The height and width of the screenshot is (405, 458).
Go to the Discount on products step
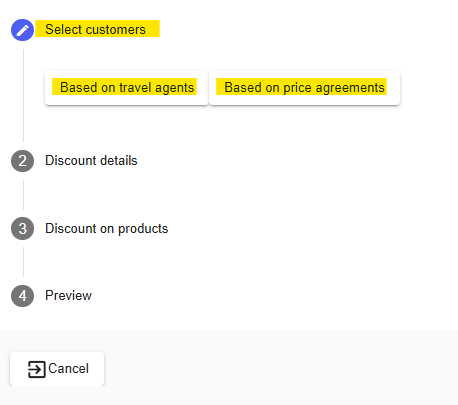(x=107, y=229)
